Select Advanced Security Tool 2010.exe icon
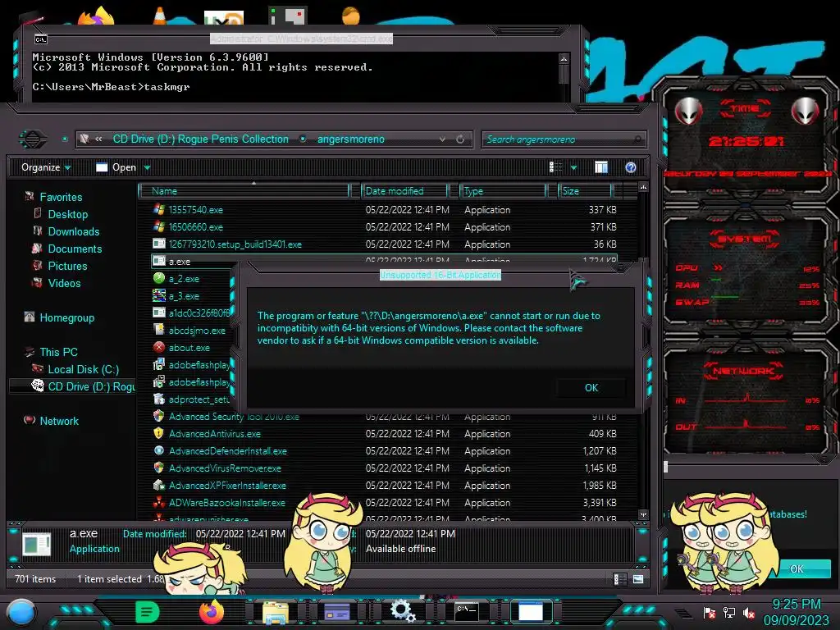This screenshot has width=840, height=630. (158, 416)
